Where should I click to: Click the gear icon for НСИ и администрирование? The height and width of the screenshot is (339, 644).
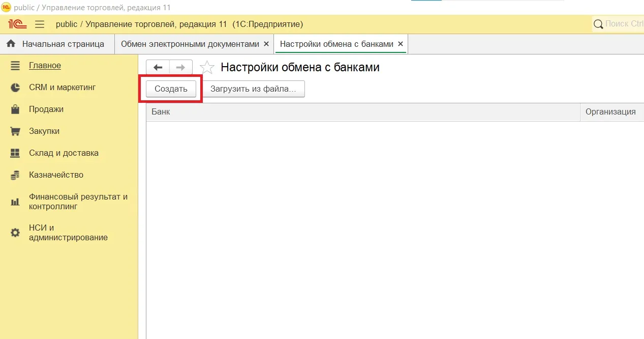15,233
